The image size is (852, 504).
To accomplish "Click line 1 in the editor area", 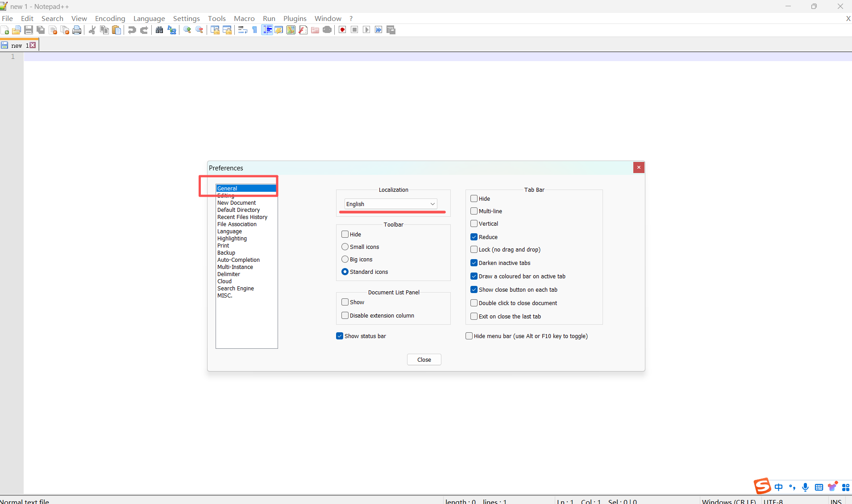I will (437, 57).
